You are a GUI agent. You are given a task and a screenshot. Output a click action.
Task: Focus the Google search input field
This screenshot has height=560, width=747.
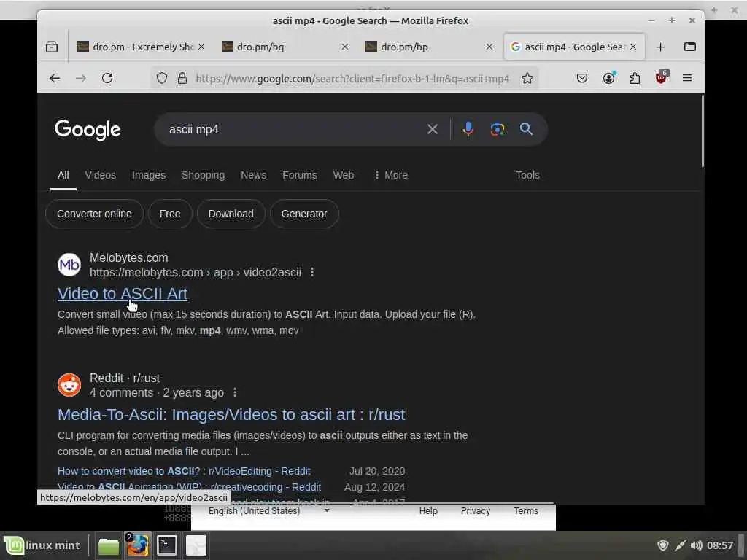[293, 129]
